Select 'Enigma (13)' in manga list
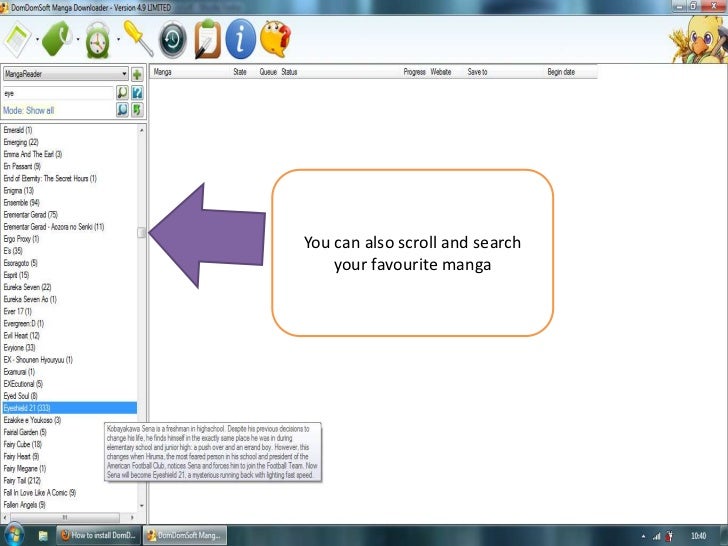The width and height of the screenshot is (728, 546). (19, 190)
